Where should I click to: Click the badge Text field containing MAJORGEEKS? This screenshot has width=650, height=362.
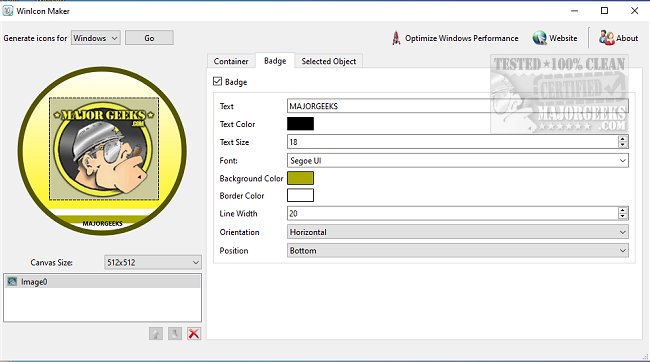(458, 106)
